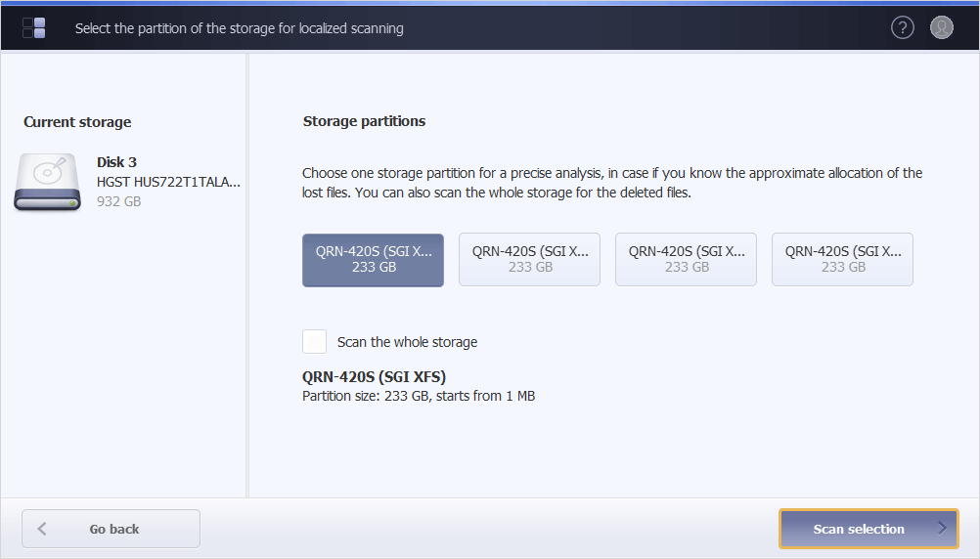Open the user account avatar icon

(941, 28)
